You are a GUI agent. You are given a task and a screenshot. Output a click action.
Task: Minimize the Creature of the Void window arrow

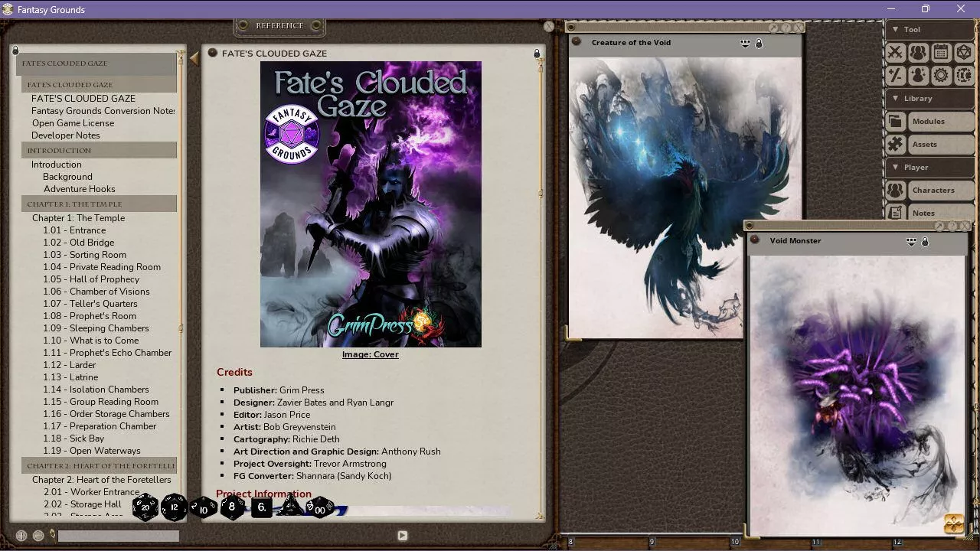pyautogui.click(x=773, y=28)
